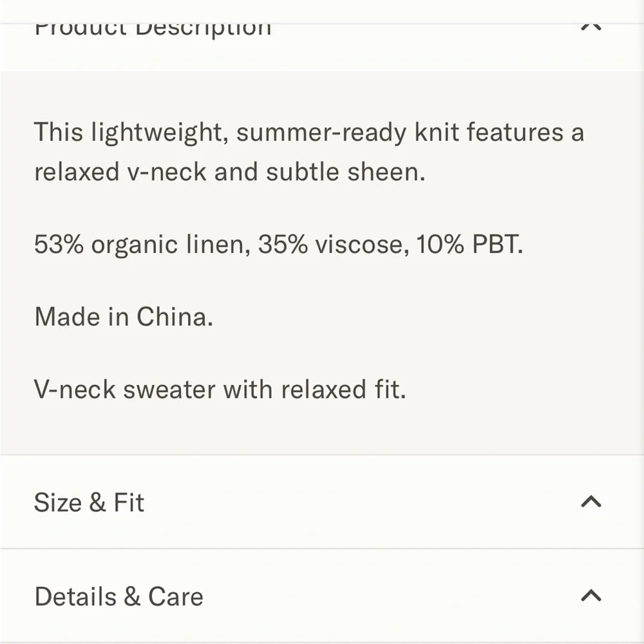The image size is (644, 644).
Task: Click the word 'sheen' in description
Action: (386, 172)
